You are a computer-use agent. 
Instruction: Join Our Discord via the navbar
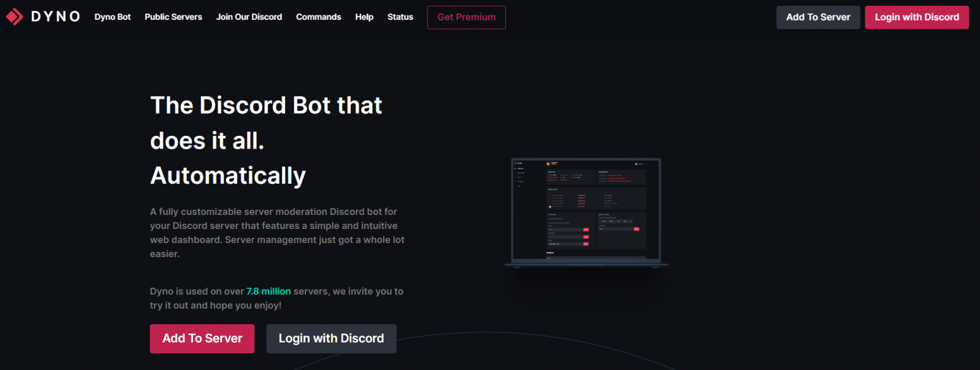pos(249,17)
